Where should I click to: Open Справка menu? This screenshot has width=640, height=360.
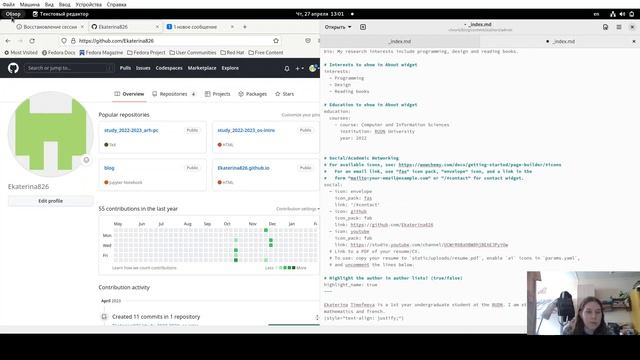116,4
